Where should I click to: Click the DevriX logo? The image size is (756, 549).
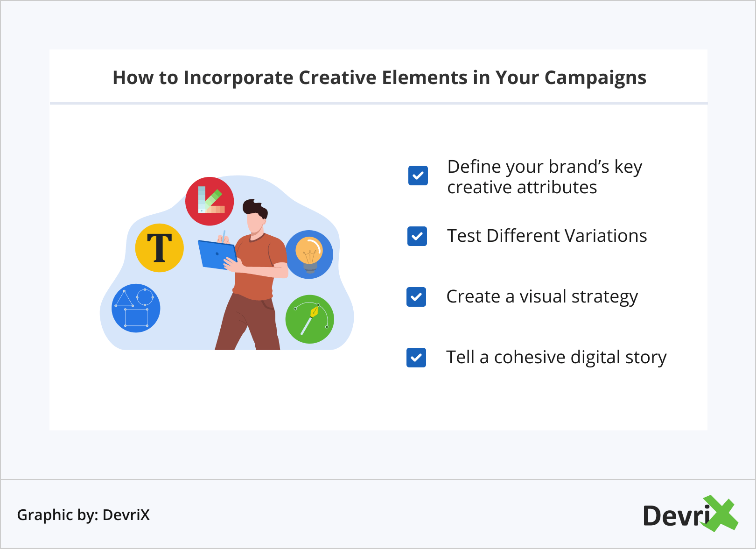pyautogui.click(x=690, y=514)
